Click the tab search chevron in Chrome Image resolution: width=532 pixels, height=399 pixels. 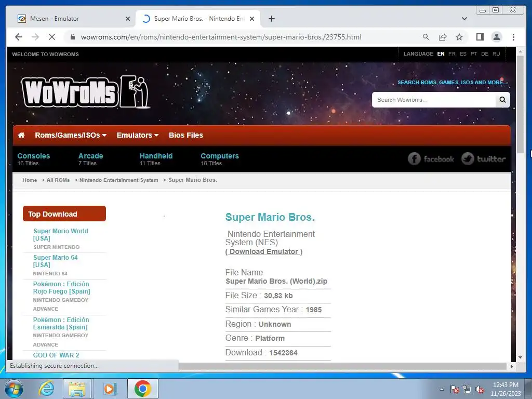click(464, 19)
